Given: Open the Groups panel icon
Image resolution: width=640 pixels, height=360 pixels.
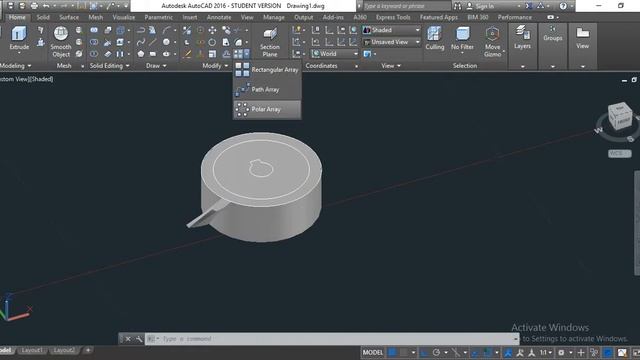Looking at the screenshot, I should pos(553,33).
